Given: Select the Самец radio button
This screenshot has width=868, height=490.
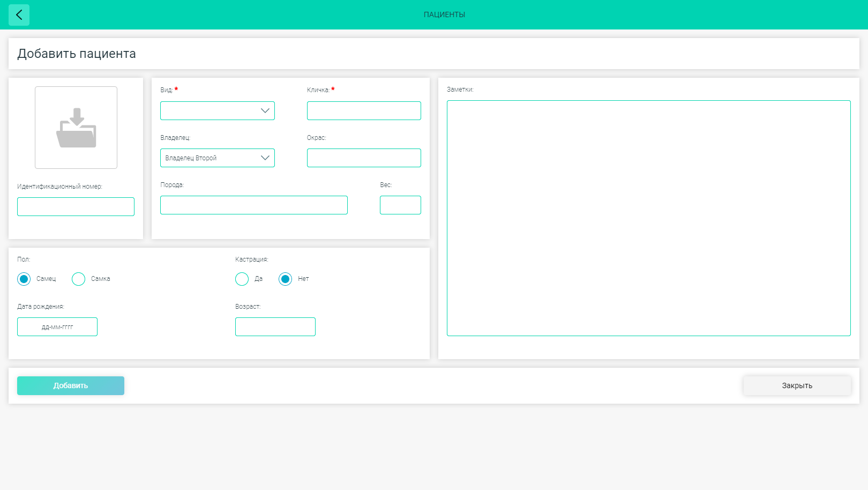Looking at the screenshot, I should [x=24, y=279].
